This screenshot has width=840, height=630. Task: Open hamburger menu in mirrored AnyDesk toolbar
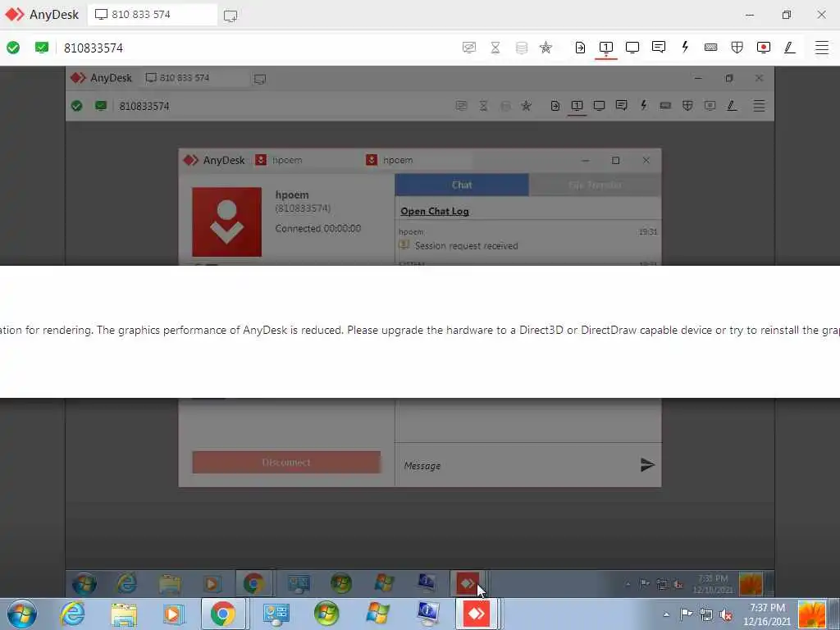click(x=759, y=106)
